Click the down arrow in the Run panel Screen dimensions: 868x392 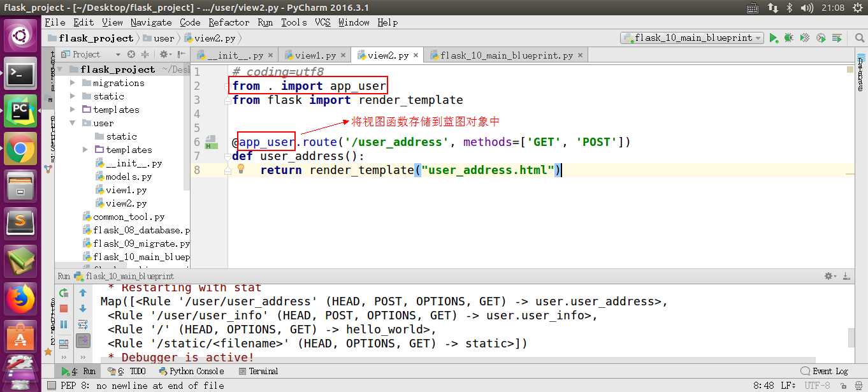pos(83,309)
